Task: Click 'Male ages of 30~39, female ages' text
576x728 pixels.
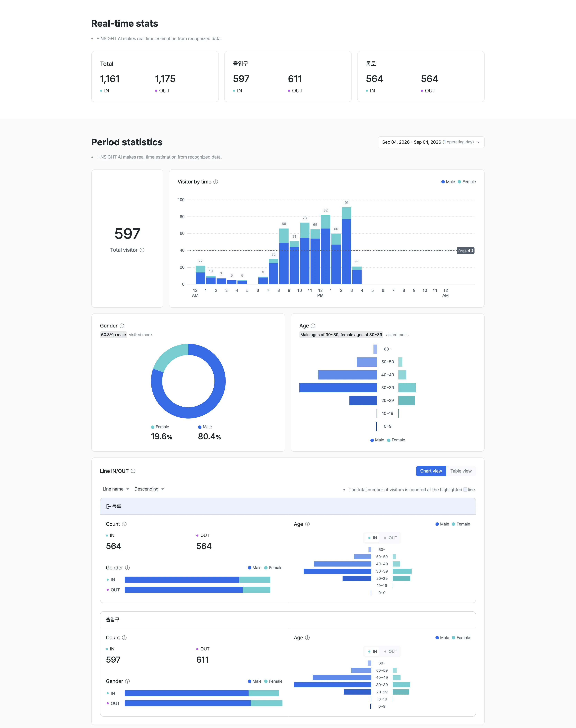Action: [x=341, y=335]
